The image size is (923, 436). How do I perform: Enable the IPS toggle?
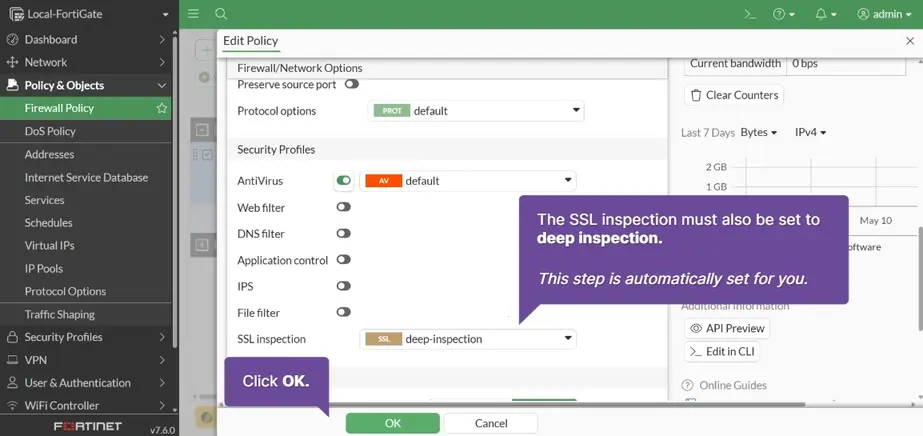[x=343, y=286]
